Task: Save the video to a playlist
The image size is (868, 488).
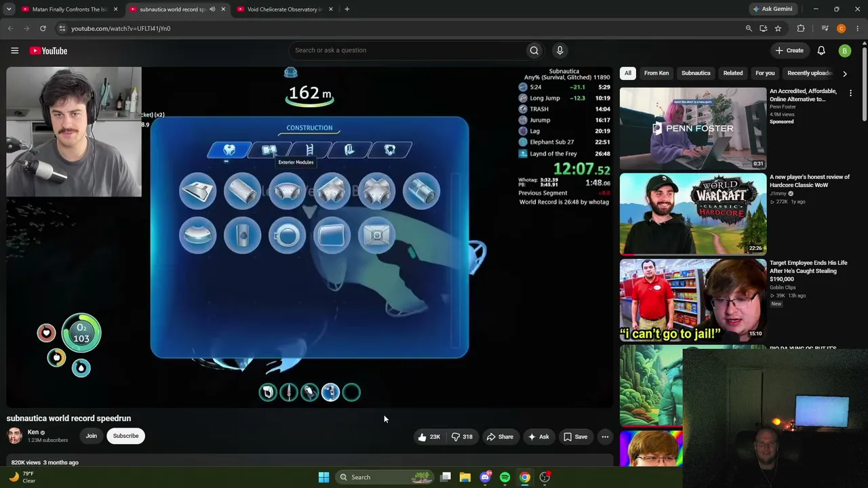Action: coord(576,437)
